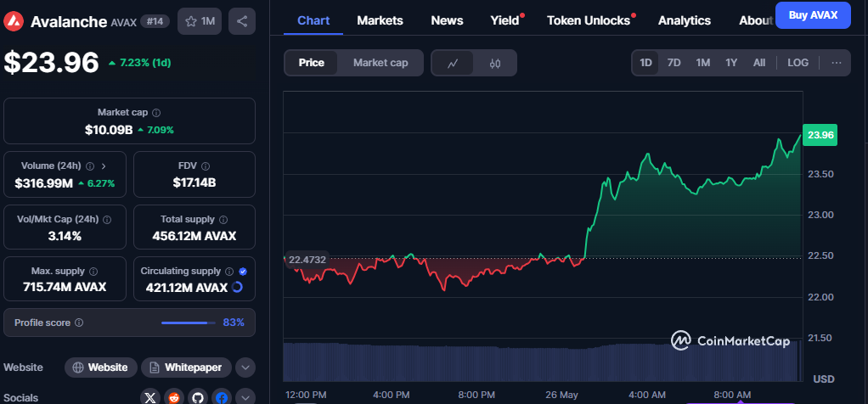Click the $10.09B market cap value
Viewport: 868px width, 404px height.
pos(109,130)
